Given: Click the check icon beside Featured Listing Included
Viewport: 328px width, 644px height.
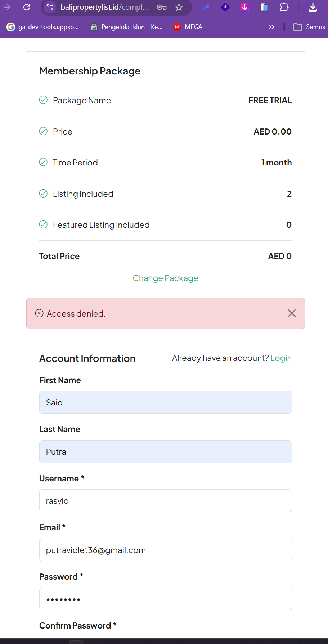Looking at the screenshot, I should (x=43, y=225).
